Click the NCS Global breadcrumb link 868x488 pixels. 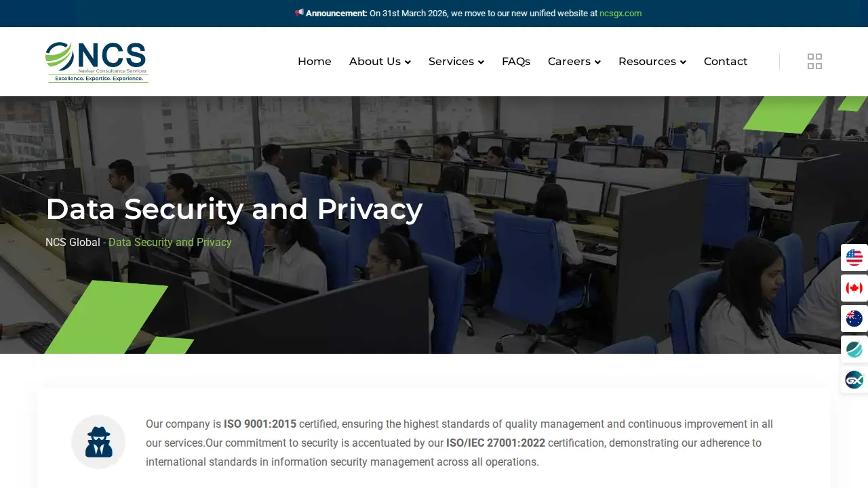pos(73,242)
